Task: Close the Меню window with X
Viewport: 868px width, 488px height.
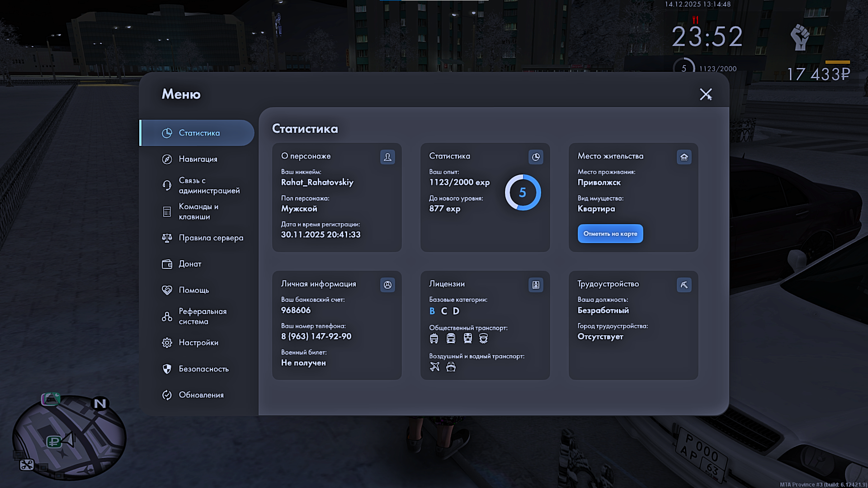Action: pos(705,94)
